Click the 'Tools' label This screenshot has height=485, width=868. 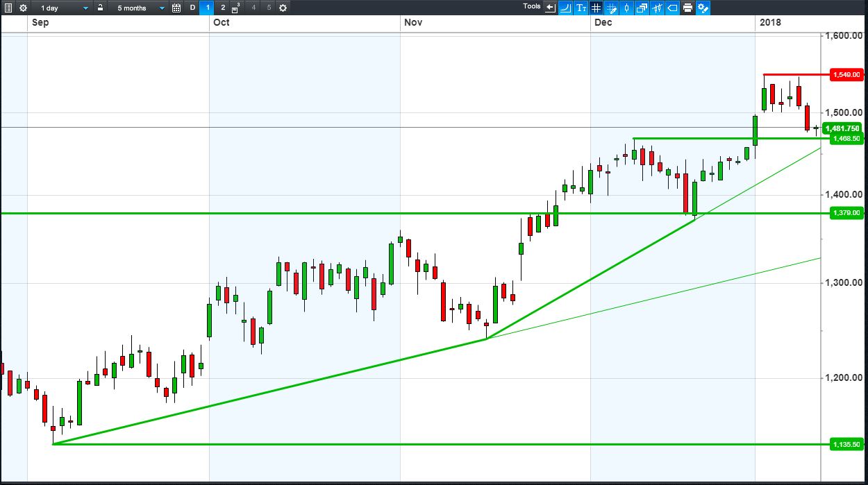pos(532,6)
